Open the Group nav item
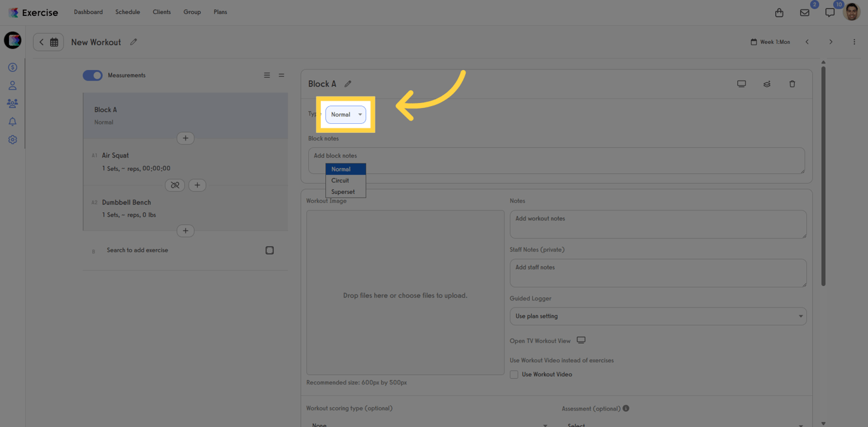This screenshot has width=868, height=427. point(192,12)
